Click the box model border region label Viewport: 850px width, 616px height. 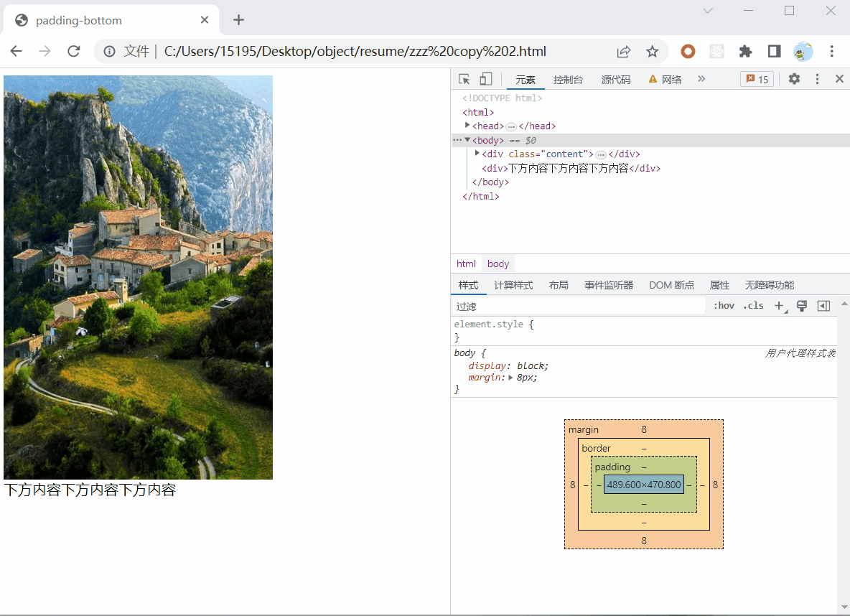[x=596, y=449]
